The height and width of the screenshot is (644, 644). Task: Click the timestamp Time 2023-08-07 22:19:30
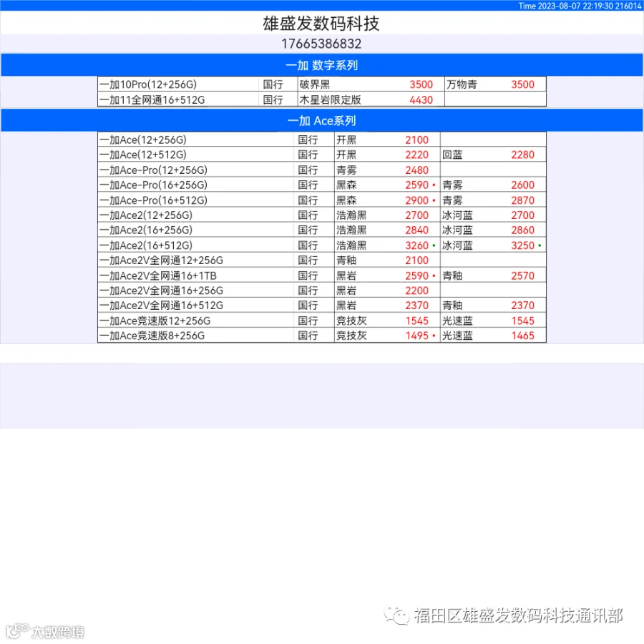565,6
